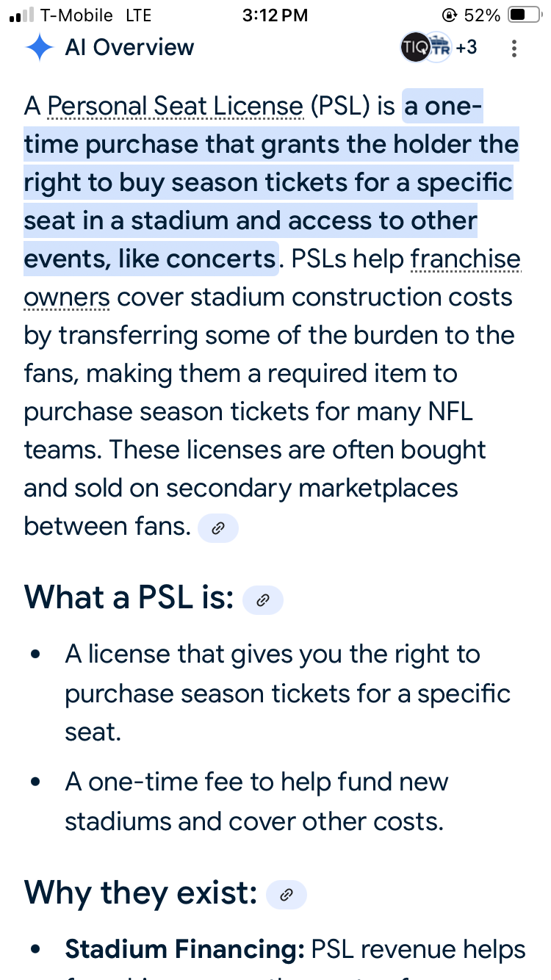
Task: Open the three-dot more options menu
Action: 514,48
